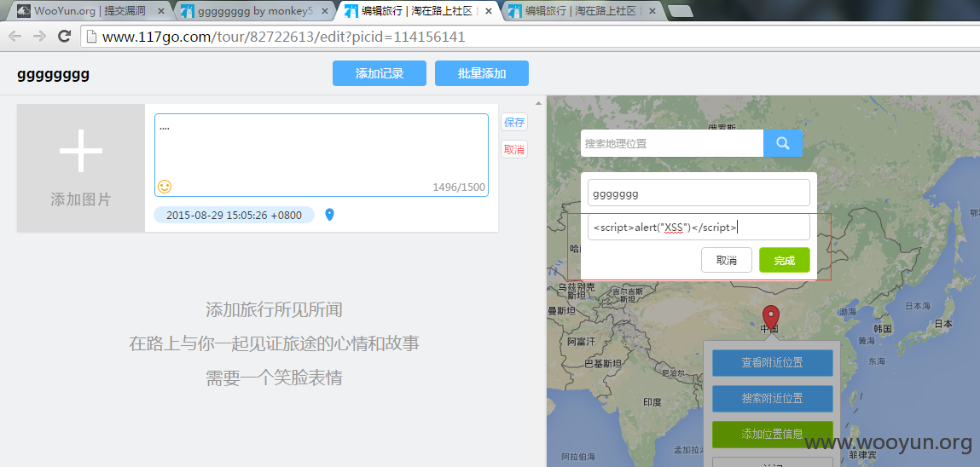Image resolution: width=980 pixels, height=467 pixels.
Task: Click the 查看附近位置 button
Action: pos(773,363)
